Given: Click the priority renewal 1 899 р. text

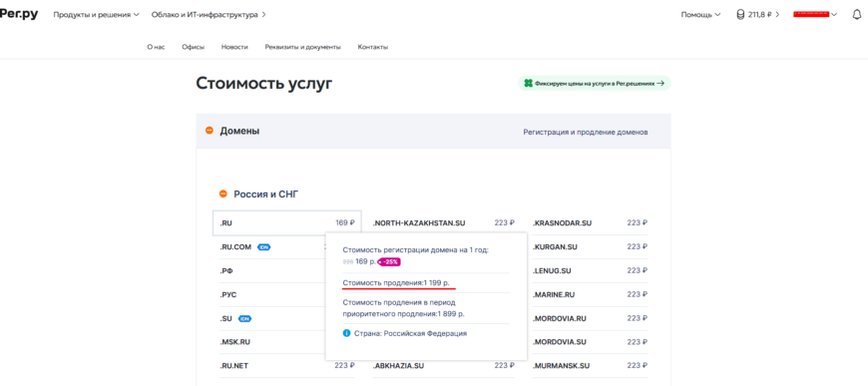Looking at the screenshot, I should (403, 308).
